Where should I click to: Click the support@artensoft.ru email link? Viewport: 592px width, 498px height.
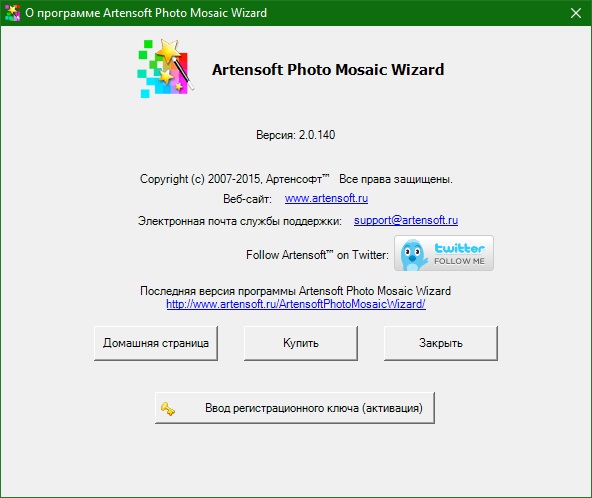click(406, 220)
